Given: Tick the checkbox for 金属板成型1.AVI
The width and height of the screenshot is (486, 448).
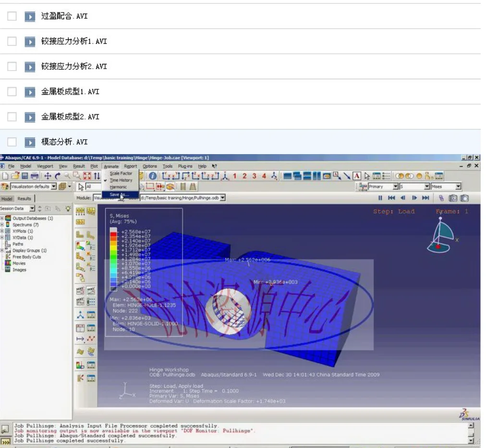Looking at the screenshot, I should [x=12, y=92].
